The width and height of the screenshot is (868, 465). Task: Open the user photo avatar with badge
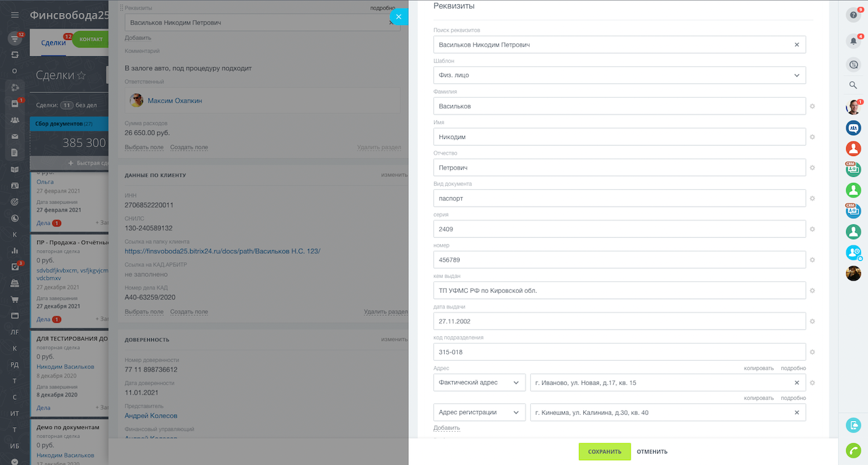pos(853,106)
